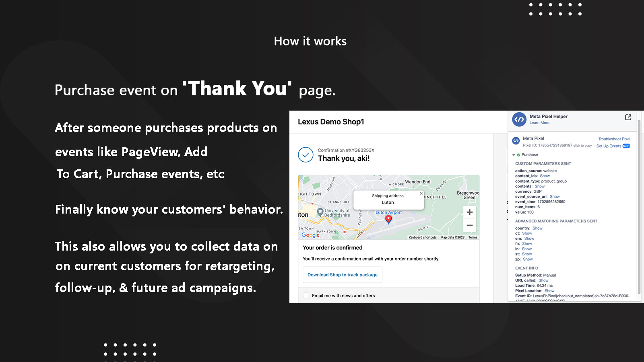Click the green Purchase status check icon
644x362 pixels.
518,155
